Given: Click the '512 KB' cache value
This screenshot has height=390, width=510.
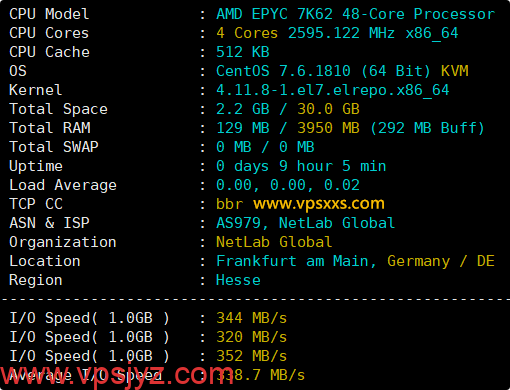Looking at the screenshot, I should point(243,52).
